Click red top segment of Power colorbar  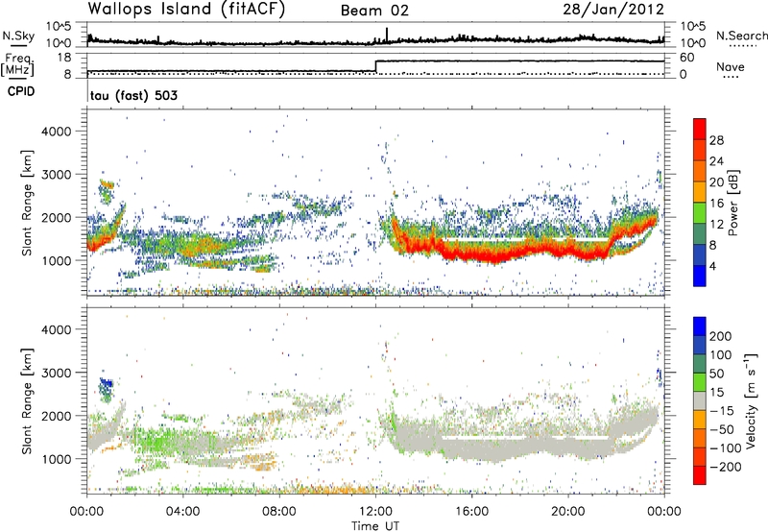pyautogui.click(x=700, y=130)
